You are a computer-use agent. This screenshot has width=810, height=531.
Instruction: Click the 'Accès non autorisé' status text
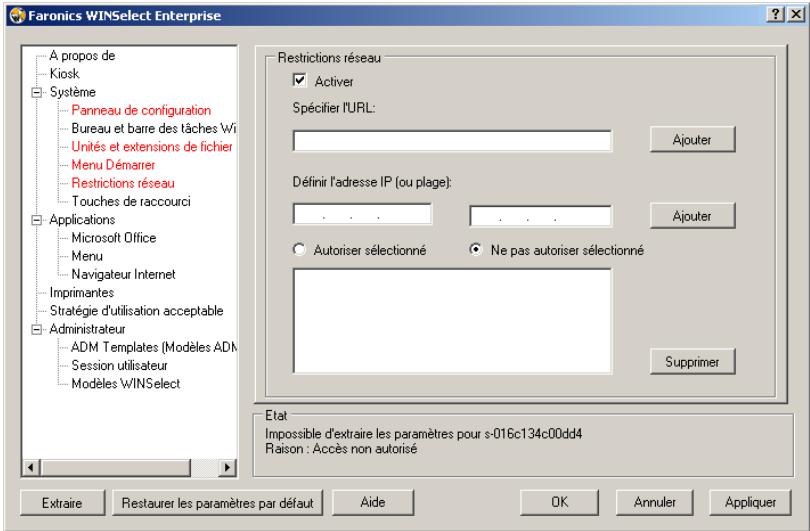(x=365, y=449)
